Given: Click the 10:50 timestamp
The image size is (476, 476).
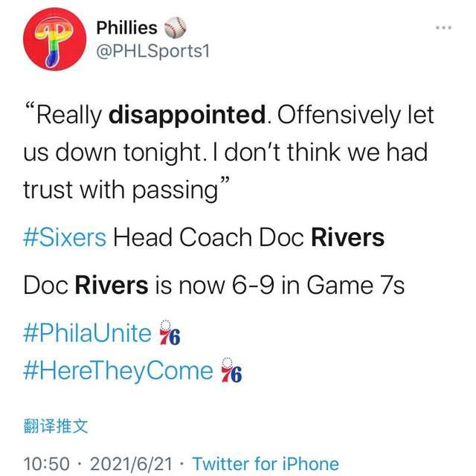Looking at the screenshot, I should tap(48, 463).
